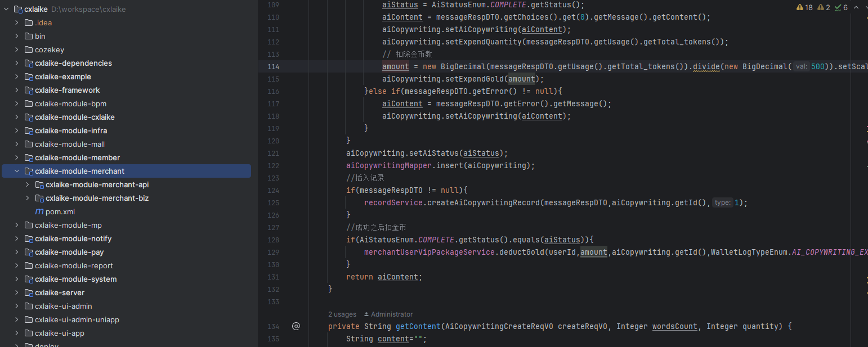Expand the .idea folder chevron
Screen dimensions: 868x347
17,22
